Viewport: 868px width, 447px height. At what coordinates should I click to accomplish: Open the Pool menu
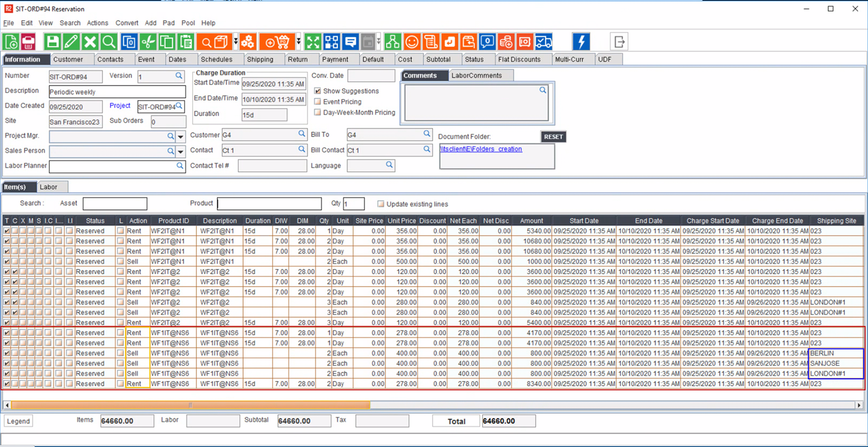click(187, 23)
